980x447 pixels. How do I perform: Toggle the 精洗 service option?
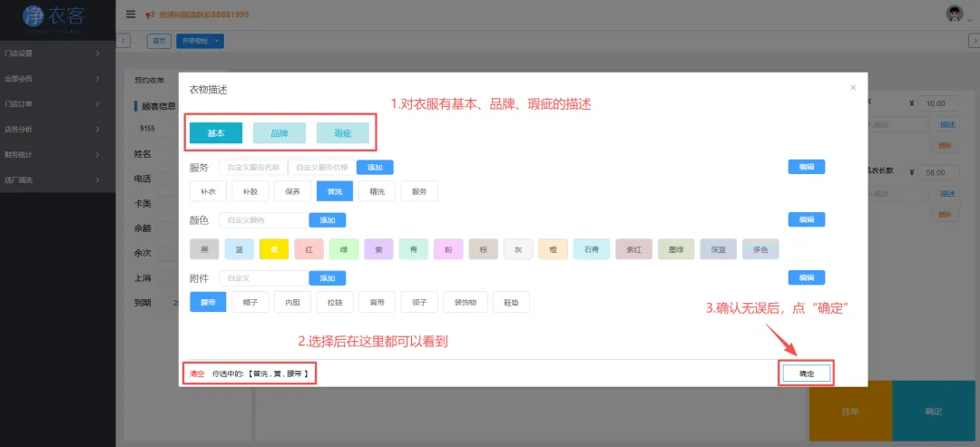(377, 191)
